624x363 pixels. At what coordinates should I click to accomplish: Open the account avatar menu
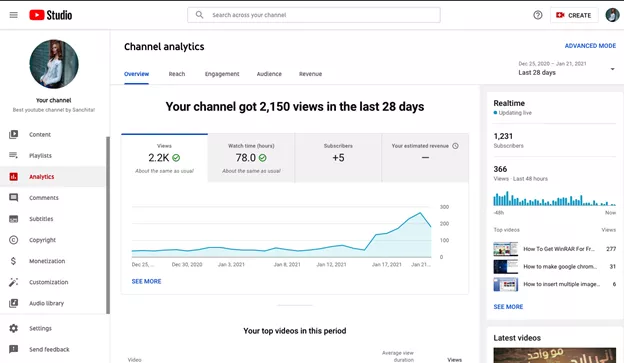click(x=612, y=15)
